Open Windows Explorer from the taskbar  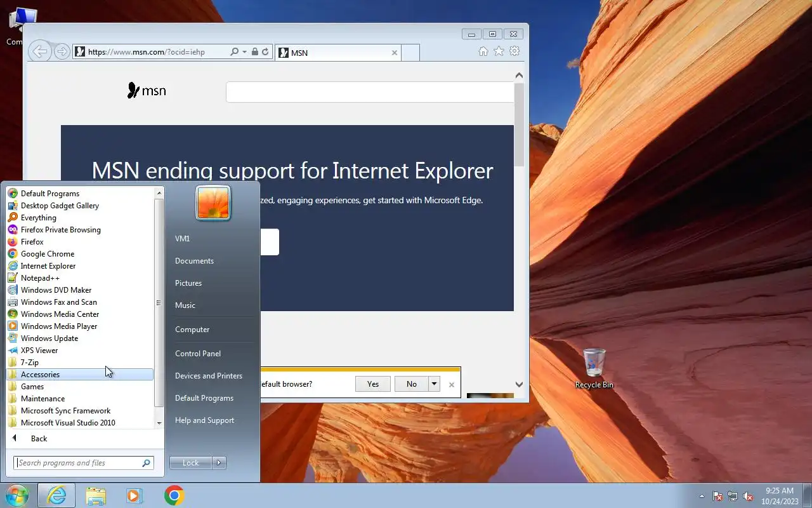(x=96, y=495)
